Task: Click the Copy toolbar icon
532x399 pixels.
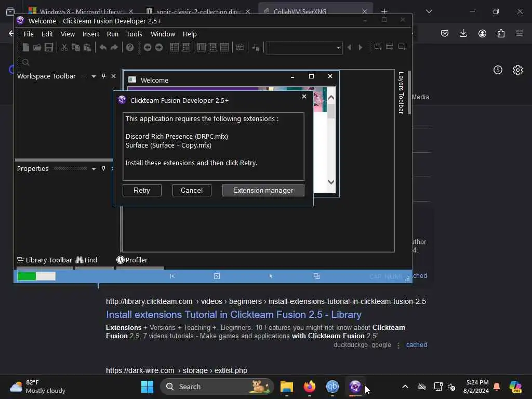Action: [76, 47]
